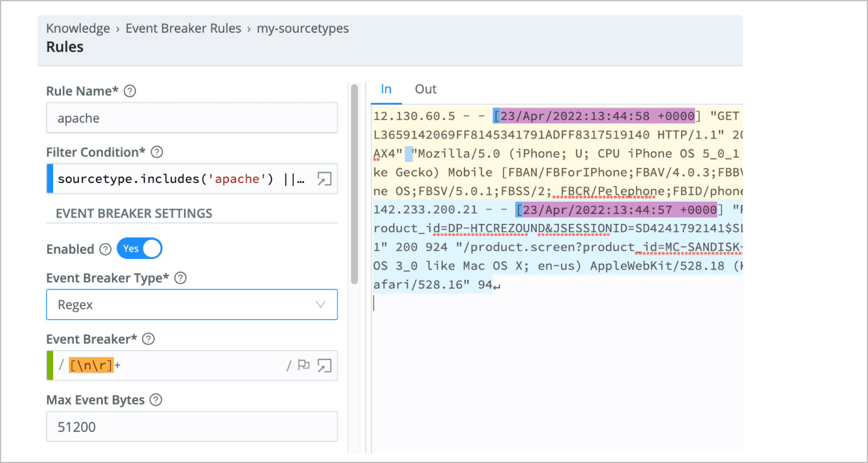Open Event Breaker Rules breadcrumb link
This screenshot has height=463, width=868.
coord(183,27)
